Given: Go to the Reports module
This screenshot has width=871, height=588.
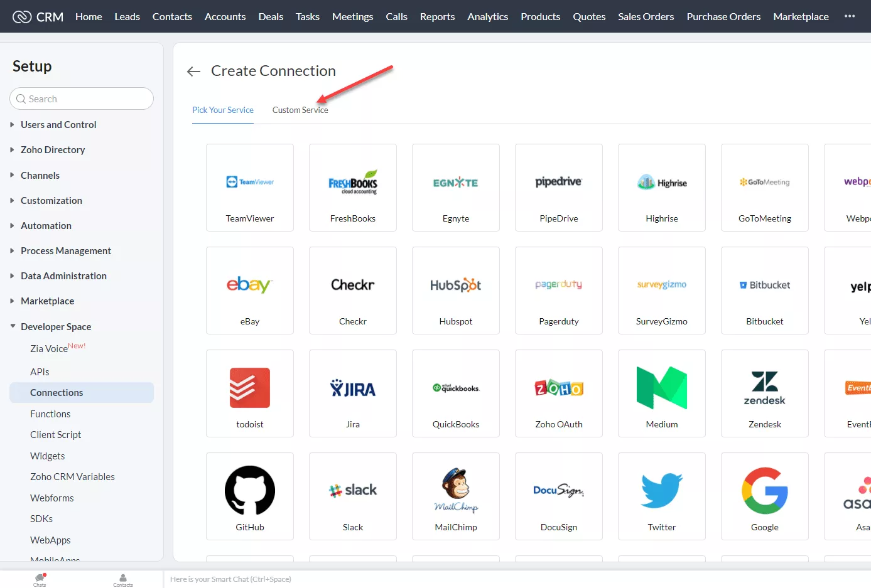Looking at the screenshot, I should [x=437, y=17].
